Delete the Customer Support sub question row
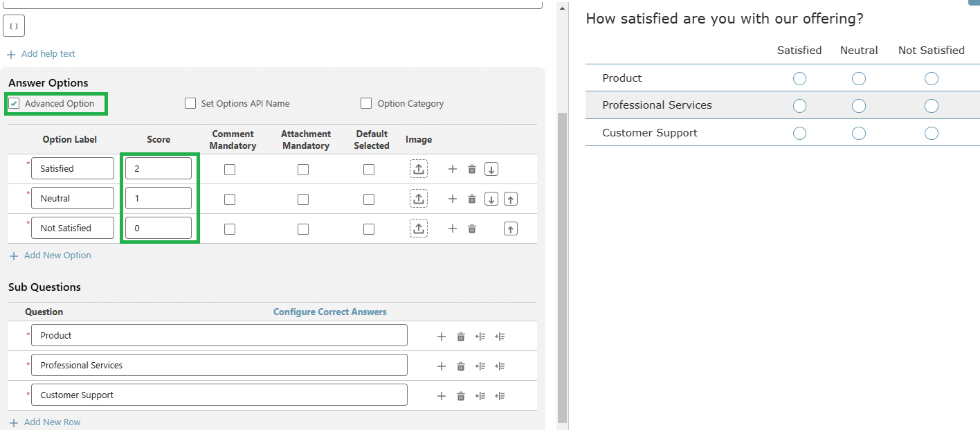The width and height of the screenshot is (980, 430). click(461, 395)
